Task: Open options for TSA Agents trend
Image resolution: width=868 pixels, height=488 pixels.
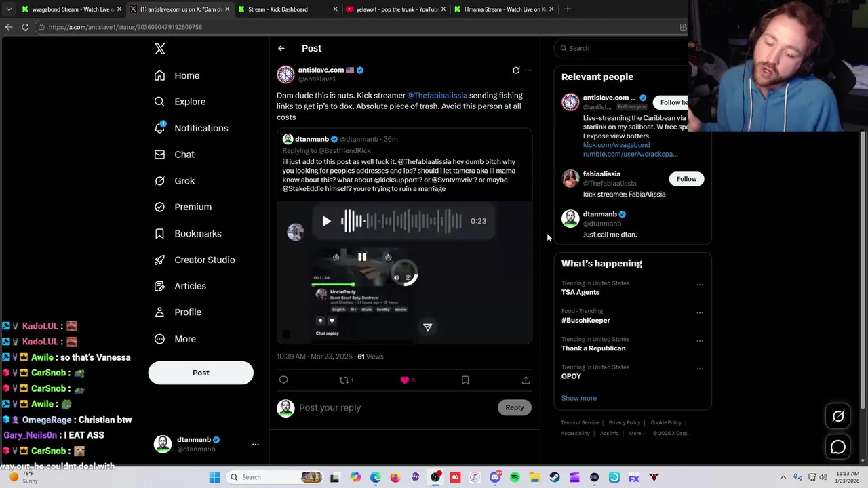Action: pos(700,285)
